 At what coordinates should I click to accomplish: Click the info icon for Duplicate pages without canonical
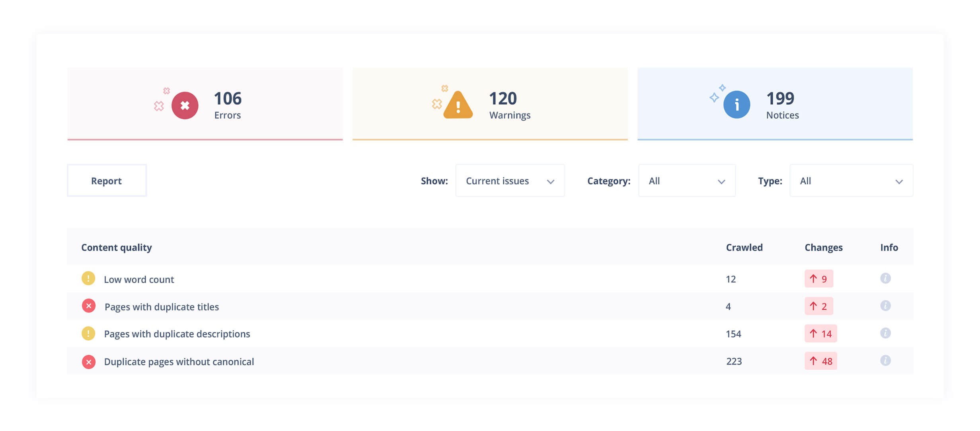tap(886, 361)
